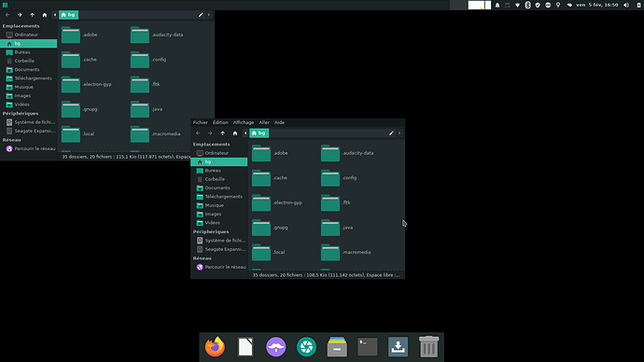Image resolution: width=644 pixels, height=362 pixels.
Task: Click Parcourir le réseau in top-left window
Action: point(29,148)
